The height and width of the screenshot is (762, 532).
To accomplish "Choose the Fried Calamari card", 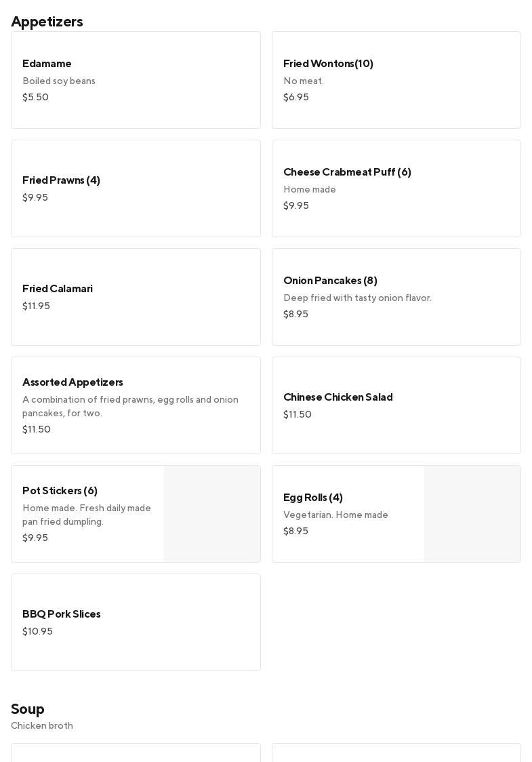I will 136,297.
